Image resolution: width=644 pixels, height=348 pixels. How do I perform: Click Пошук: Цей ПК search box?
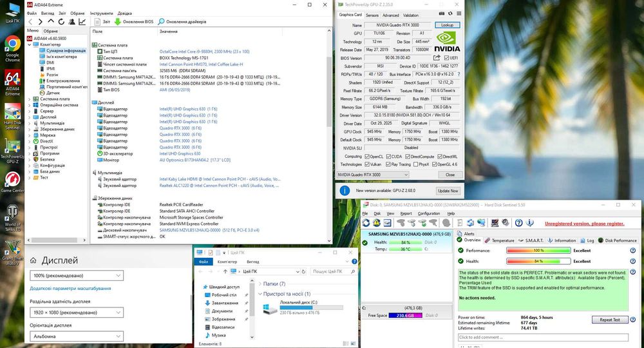pos(333,271)
